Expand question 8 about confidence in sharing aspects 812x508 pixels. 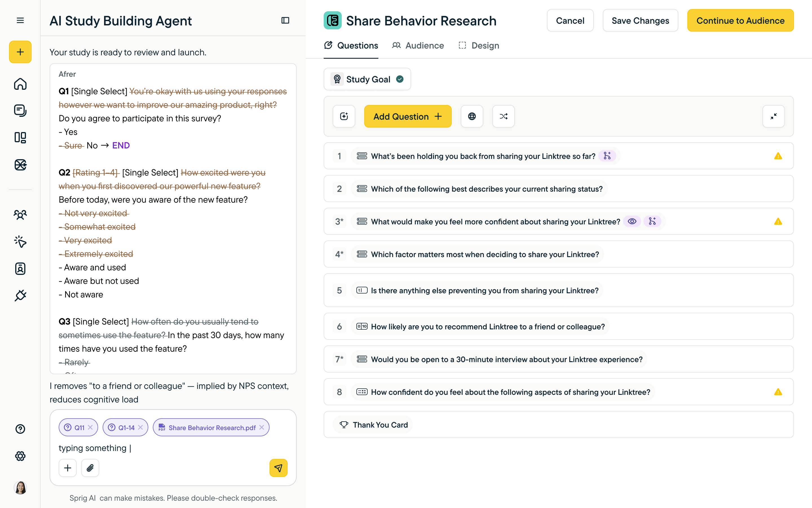558,392
